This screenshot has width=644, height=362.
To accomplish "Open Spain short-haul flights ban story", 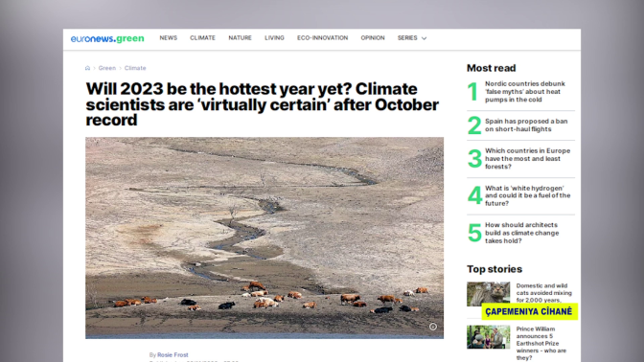I will coord(526,125).
